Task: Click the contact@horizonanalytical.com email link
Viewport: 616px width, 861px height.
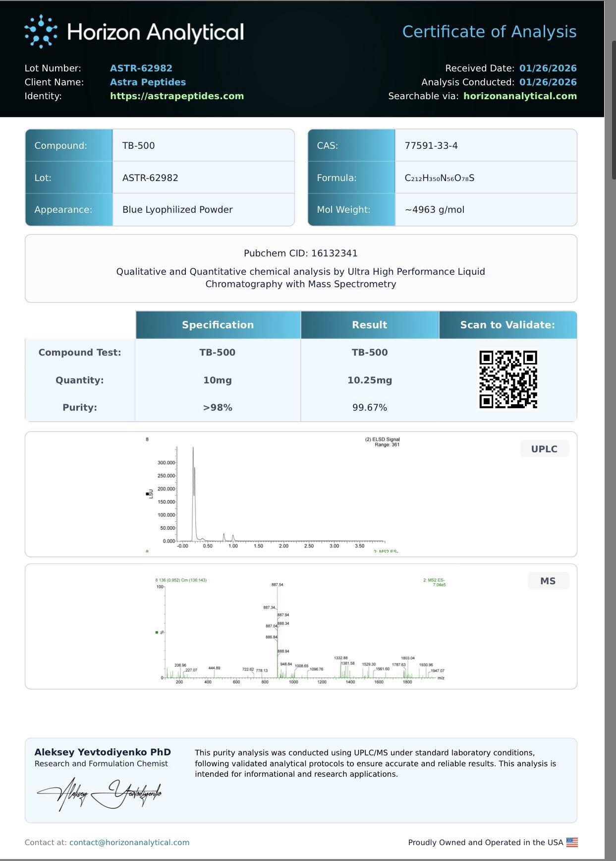Action: [x=129, y=842]
